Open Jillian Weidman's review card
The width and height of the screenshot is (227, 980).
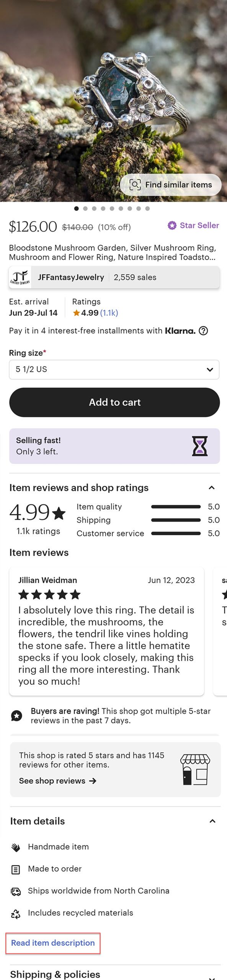click(x=106, y=631)
